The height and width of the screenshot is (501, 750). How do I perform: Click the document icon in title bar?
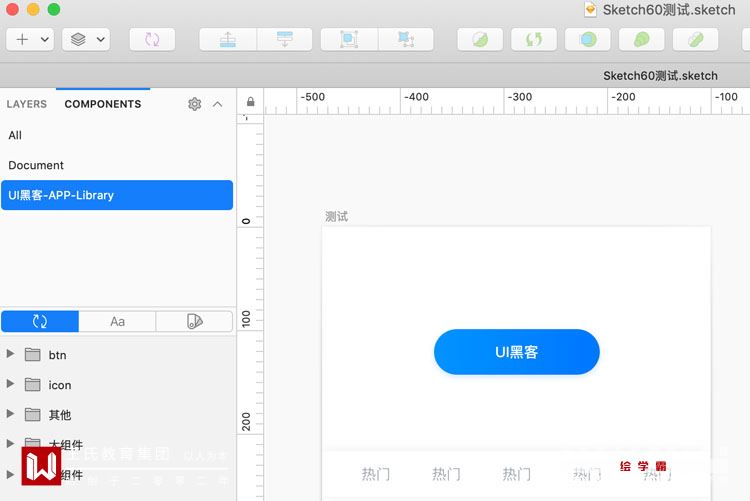pyautogui.click(x=591, y=10)
